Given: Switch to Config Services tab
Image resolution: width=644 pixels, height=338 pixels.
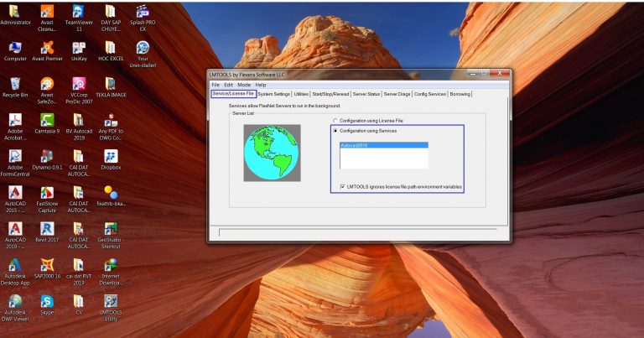Looking at the screenshot, I should click(429, 94).
